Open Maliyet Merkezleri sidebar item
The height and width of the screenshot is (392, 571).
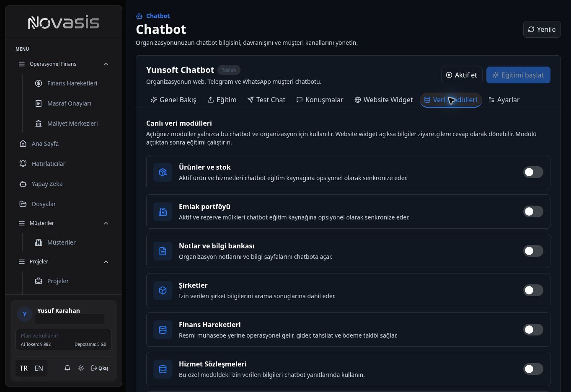67,124
